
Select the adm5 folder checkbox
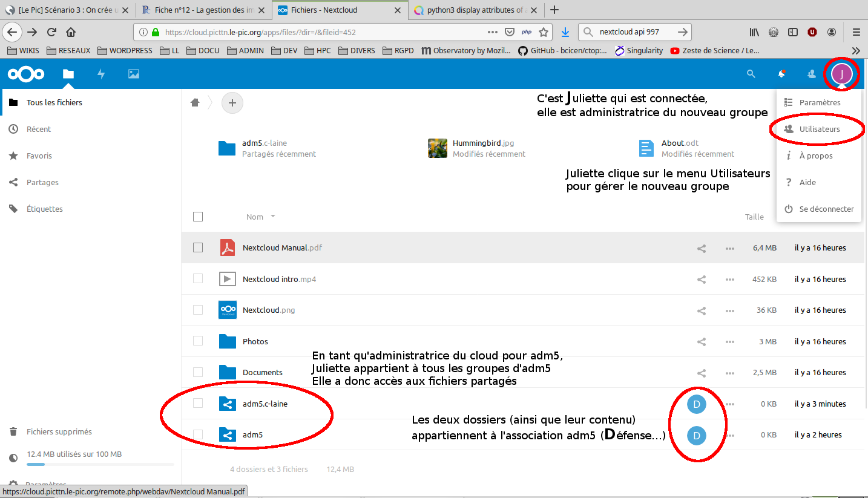[x=198, y=434]
